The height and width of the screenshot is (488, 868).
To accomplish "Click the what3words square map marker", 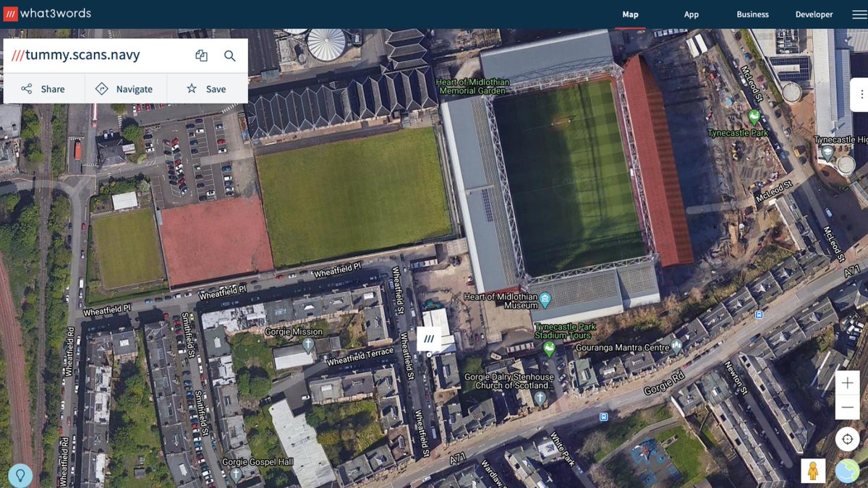I will pyautogui.click(x=429, y=338).
